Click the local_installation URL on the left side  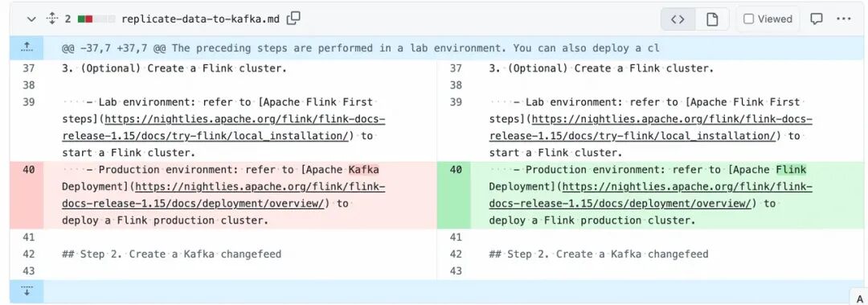point(223,127)
